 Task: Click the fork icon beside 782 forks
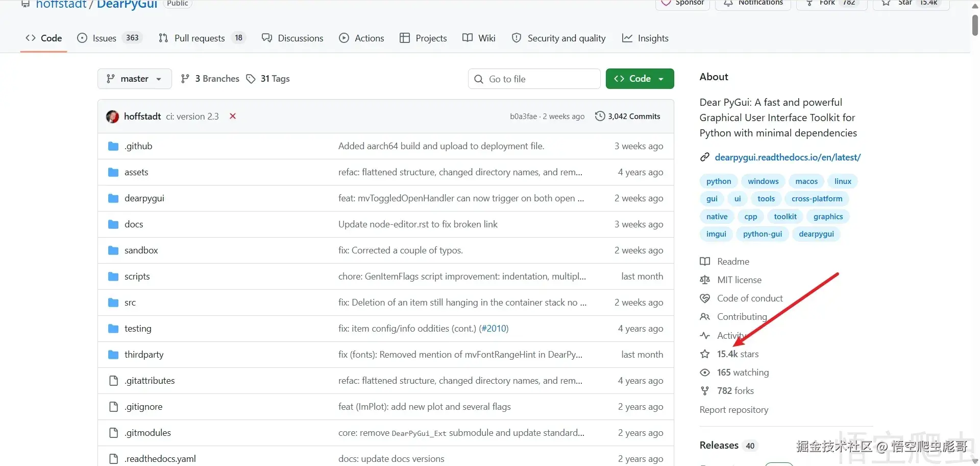pyautogui.click(x=705, y=391)
